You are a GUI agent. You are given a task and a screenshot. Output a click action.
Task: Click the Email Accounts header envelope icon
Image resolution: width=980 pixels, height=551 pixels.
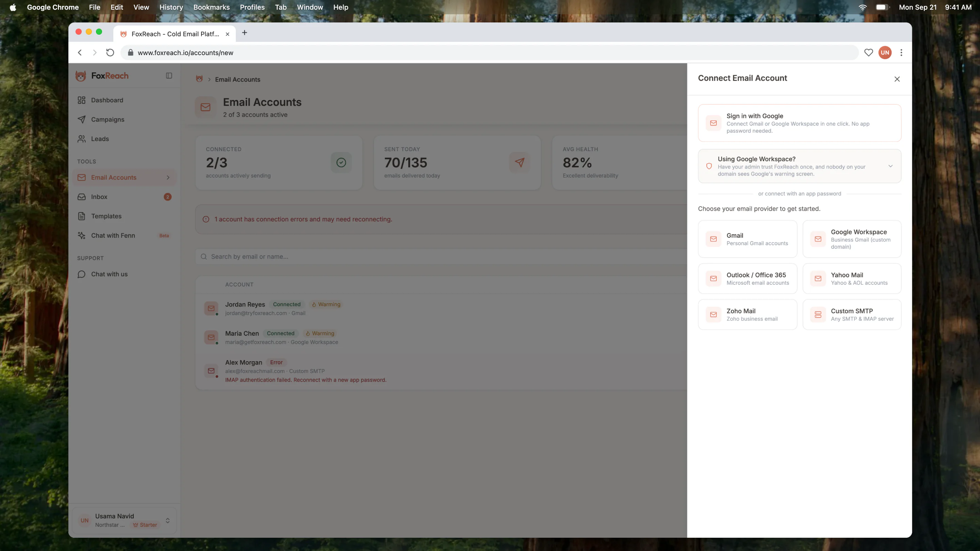[x=206, y=107]
